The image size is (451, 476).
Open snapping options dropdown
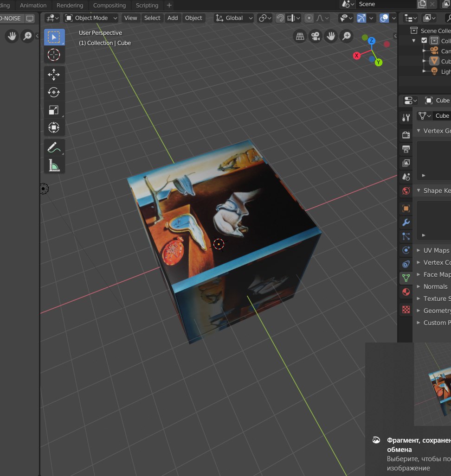[294, 18]
